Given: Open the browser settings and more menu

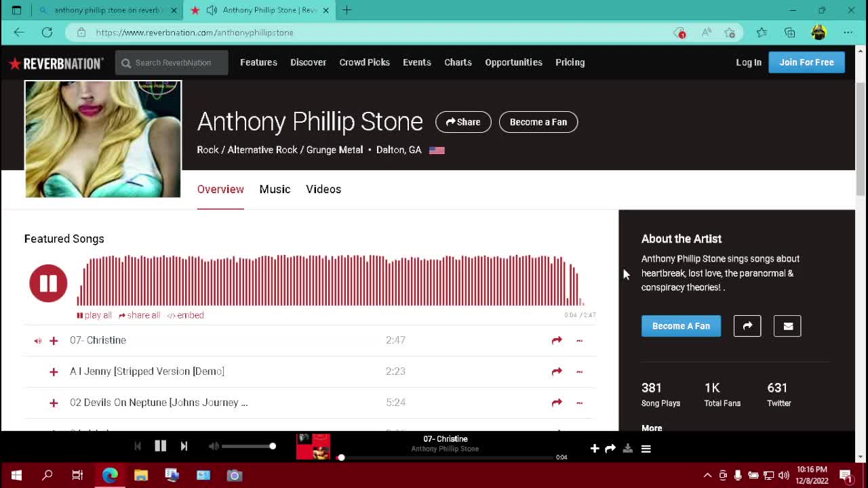Looking at the screenshot, I should 848,32.
